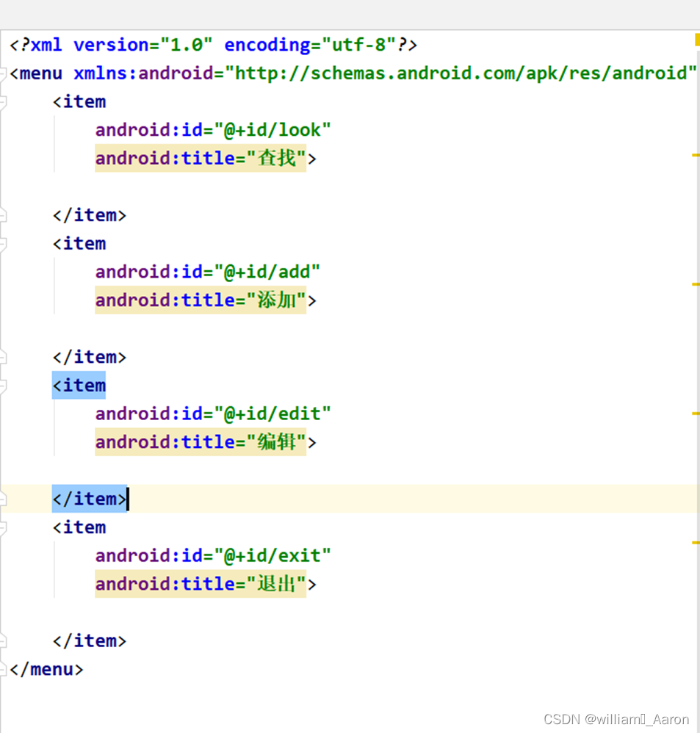700x733 pixels.
Task: Click the fold arrow beside closing </menu> tag
Action: pos(3,669)
